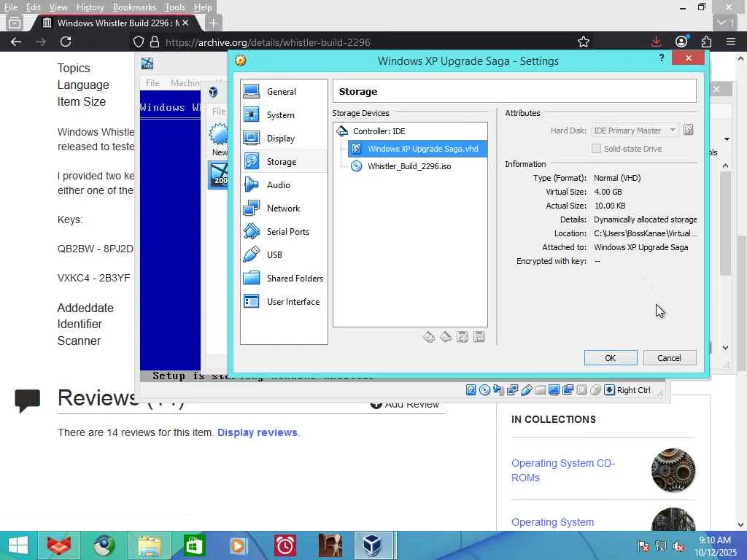This screenshot has height=560, width=747.
Task: Open Firefox Bookmarks menu
Action: coord(134,7)
